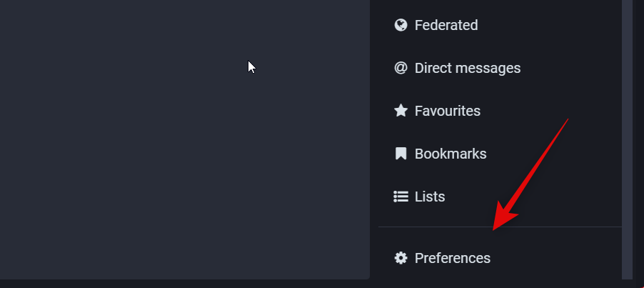This screenshot has width=644, height=288.
Task: Click the @ icon for Direct messages
Action: click(x=401, y=68)
